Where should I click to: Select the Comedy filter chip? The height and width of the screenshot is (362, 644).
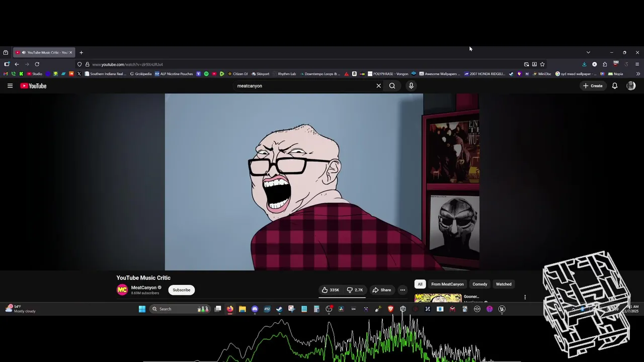click(480, 284)
